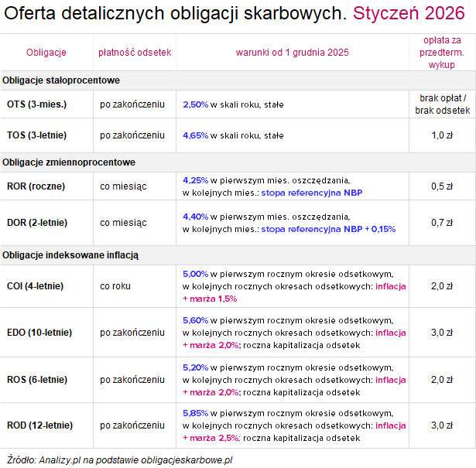
Task: Click the 'Styczeń 2026' heading text
Action: pos(411,13)
